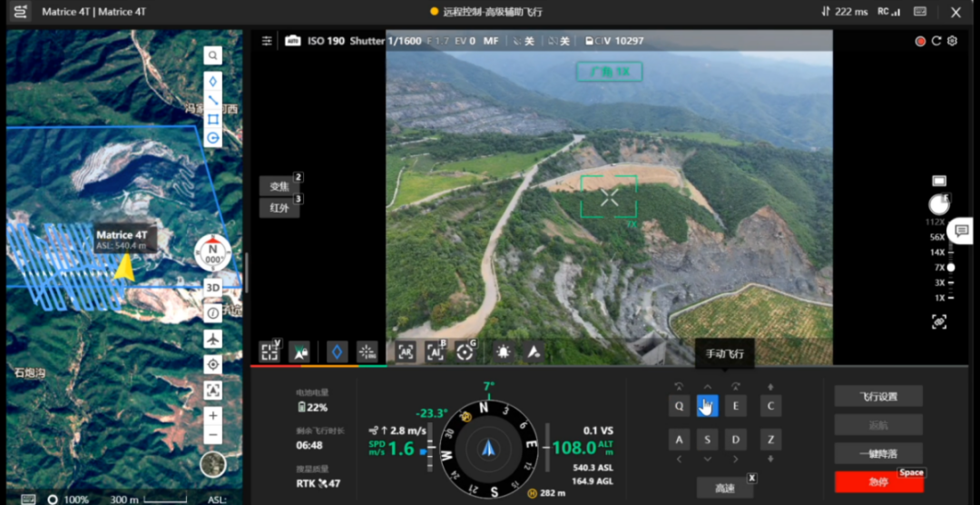Center map on aircraft using airplane icon
The height and width of the screenshot is (505, 980).
[x=213, y=339]
